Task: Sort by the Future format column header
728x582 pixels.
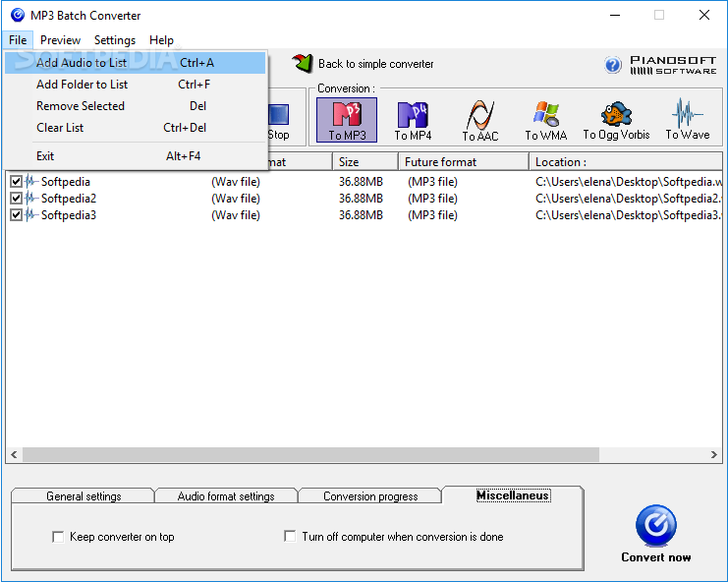Action: tap(464, 162)
